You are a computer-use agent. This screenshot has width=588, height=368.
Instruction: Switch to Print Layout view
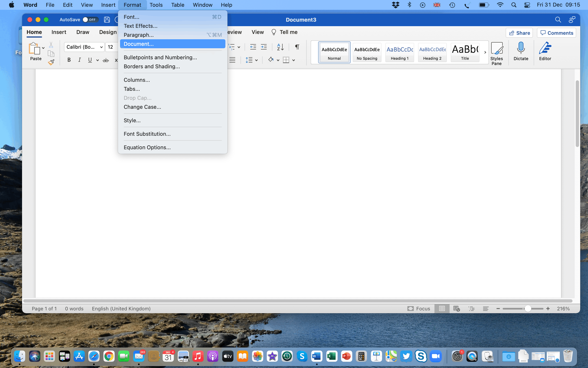click(442, 309)
